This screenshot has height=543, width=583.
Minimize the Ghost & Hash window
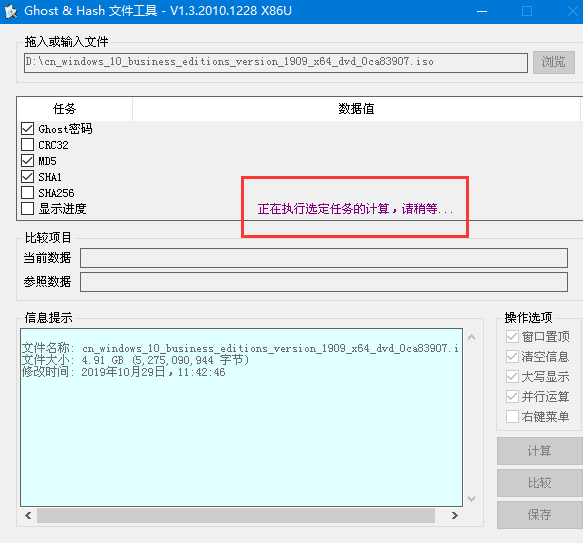pyautogui.click(x=482, y=12)
